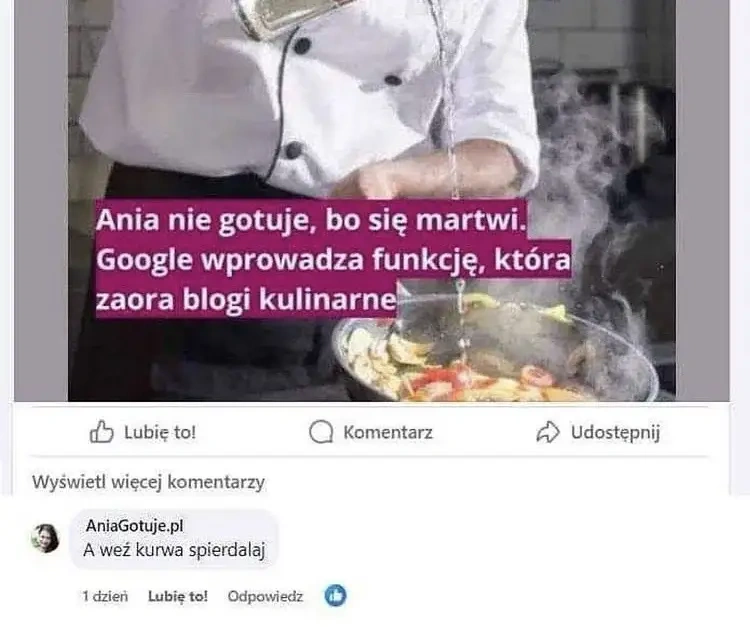Viewport: 750px width, 627px height.
Task: Expand "Wyświetl więcej komentarzy"
Action: (x=148, y=482)
